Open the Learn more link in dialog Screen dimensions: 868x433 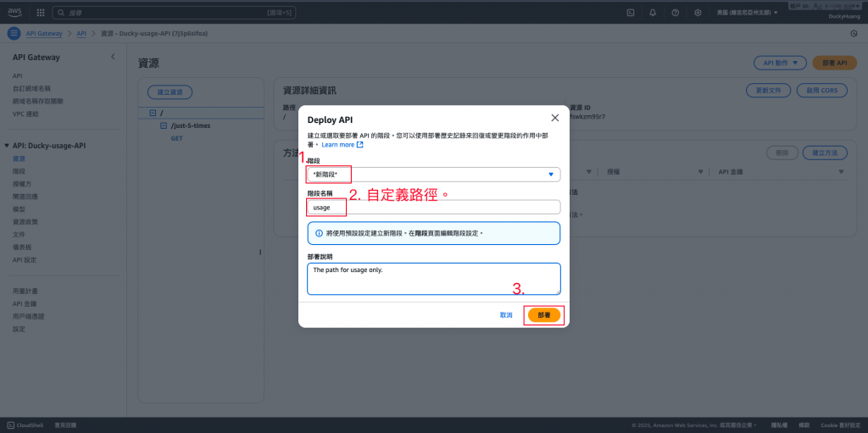click(342, 145)
